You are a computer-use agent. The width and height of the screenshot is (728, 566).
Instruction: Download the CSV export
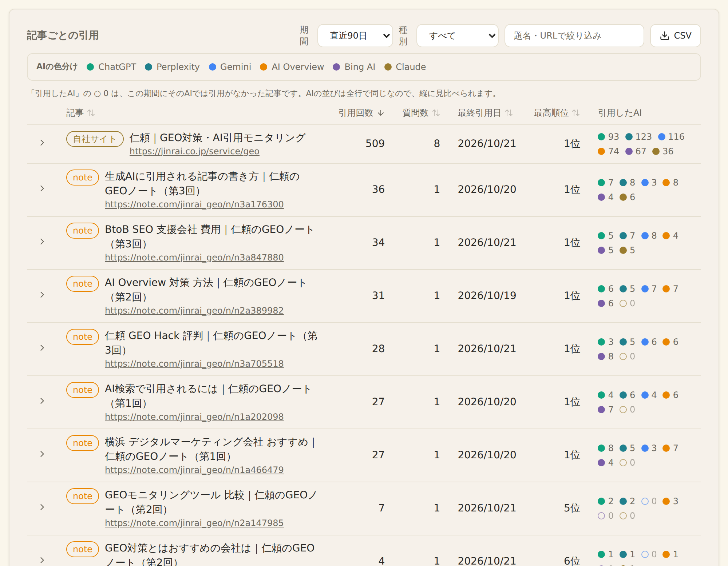(675, 36)
